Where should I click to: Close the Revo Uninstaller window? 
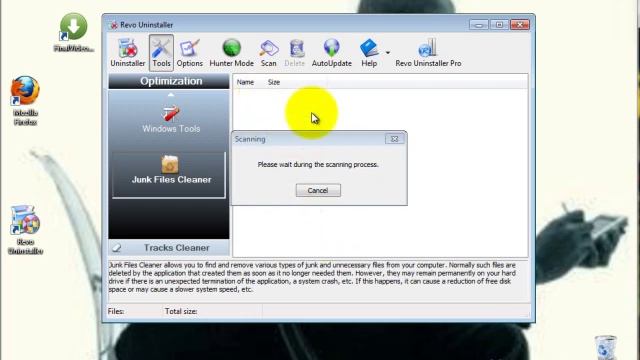[520, 25]
